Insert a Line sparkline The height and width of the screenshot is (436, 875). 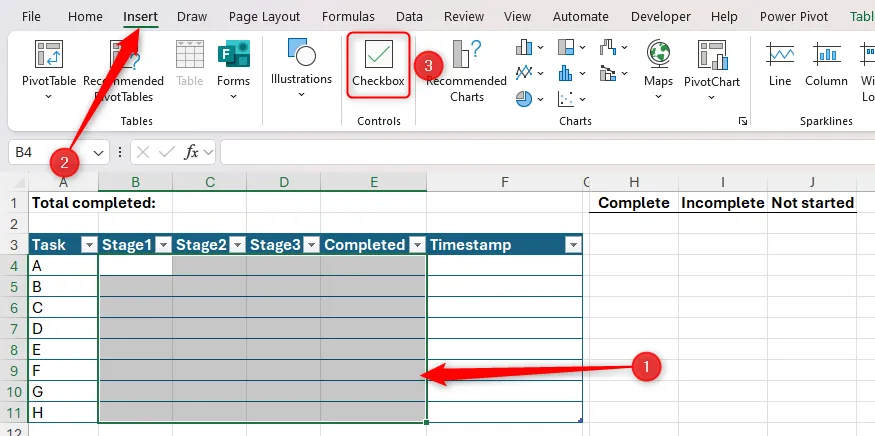pyautogui.click(x=780, y=64)
